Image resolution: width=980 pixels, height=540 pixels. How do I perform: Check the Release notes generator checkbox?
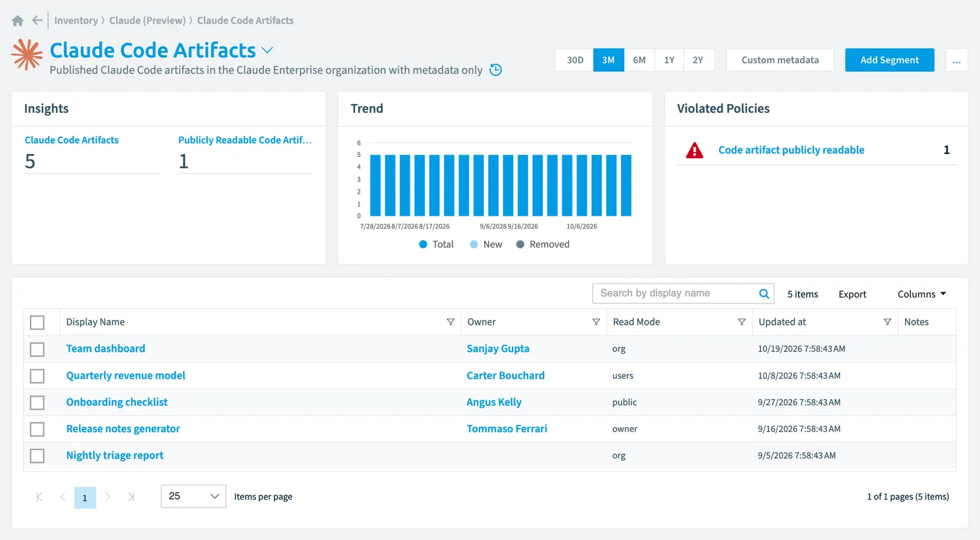pyautogui.click(x=37, y=429)
